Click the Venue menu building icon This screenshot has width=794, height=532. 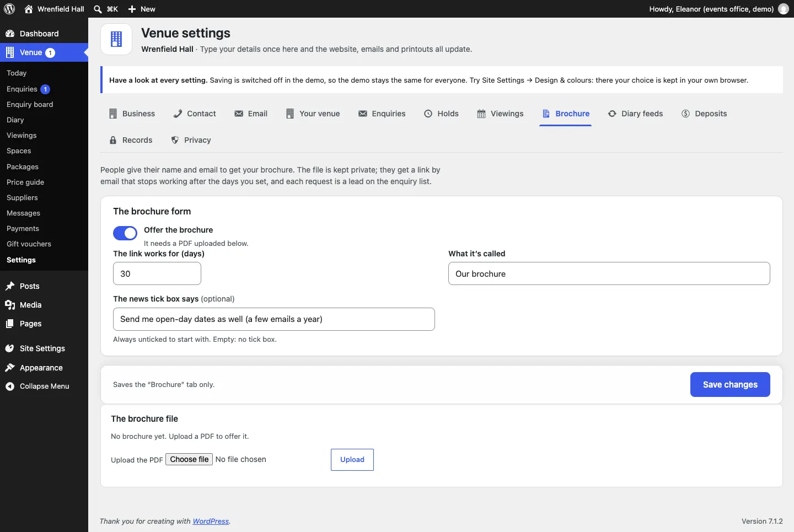(x=10, y=52)
